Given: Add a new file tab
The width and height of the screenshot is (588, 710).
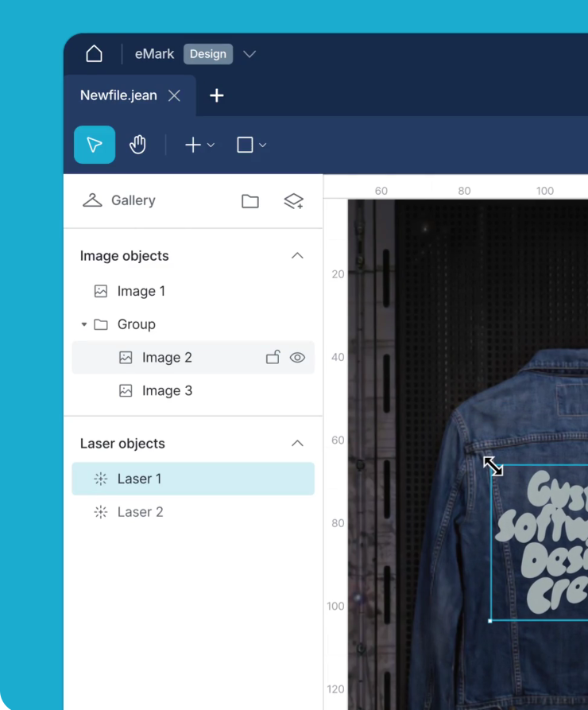Looking at the screenshot, I should (217, 95).
